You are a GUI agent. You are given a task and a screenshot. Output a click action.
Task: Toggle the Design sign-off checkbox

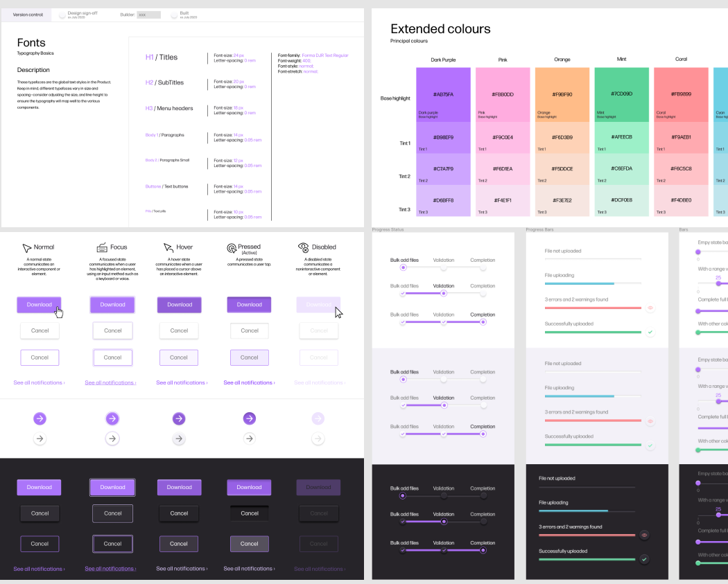(61, 14)
